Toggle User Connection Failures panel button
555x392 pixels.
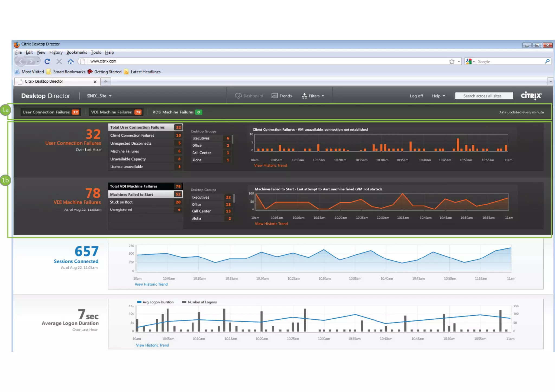[x=51, y=112]
